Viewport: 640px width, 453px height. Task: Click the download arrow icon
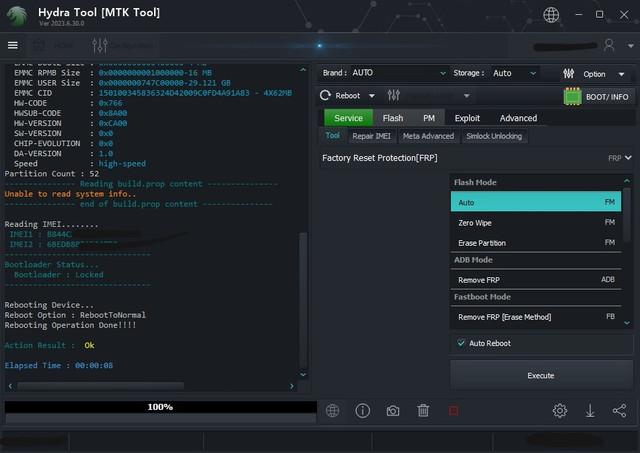click(590, 411)
